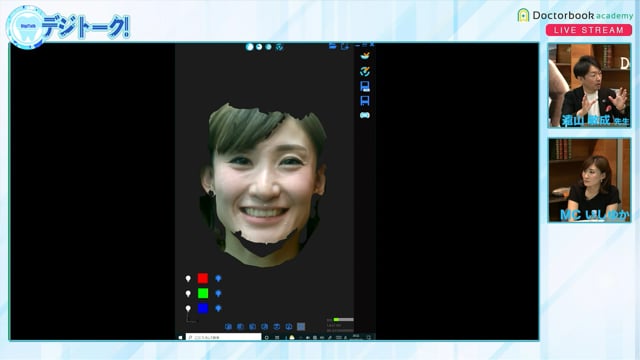Click the blue save icon with white label
Screen dimensions: 640x360
coord(365,86)
